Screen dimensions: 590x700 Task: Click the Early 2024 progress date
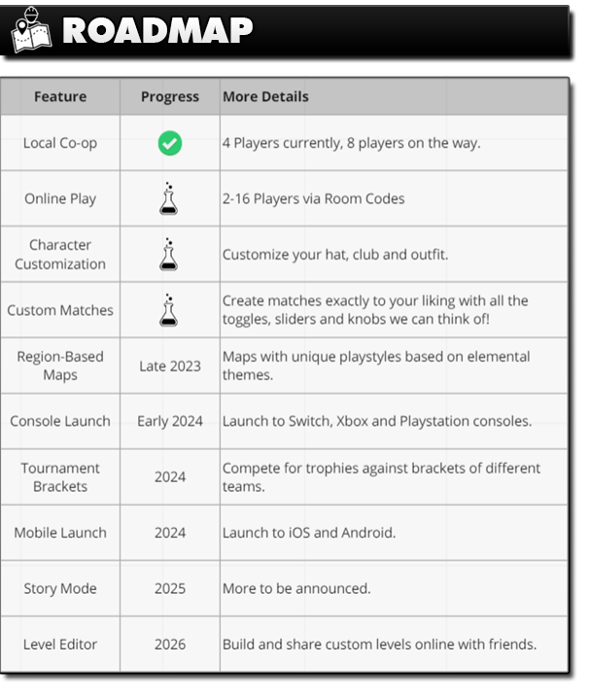169,421
